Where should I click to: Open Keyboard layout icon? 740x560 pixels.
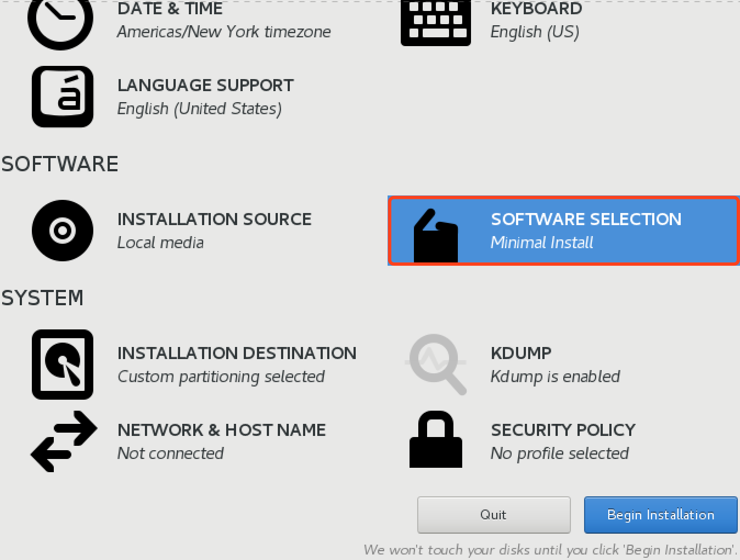pyautogui.click(x=436, y=23)
